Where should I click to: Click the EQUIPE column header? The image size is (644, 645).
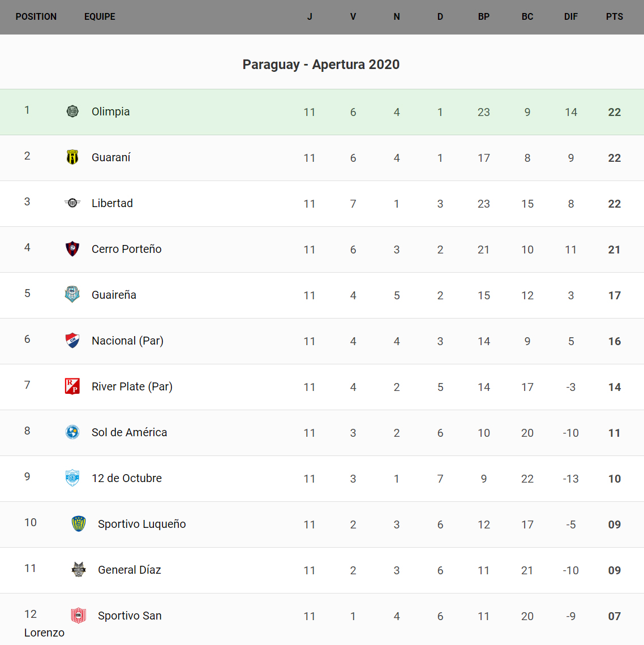click(100, 17)
